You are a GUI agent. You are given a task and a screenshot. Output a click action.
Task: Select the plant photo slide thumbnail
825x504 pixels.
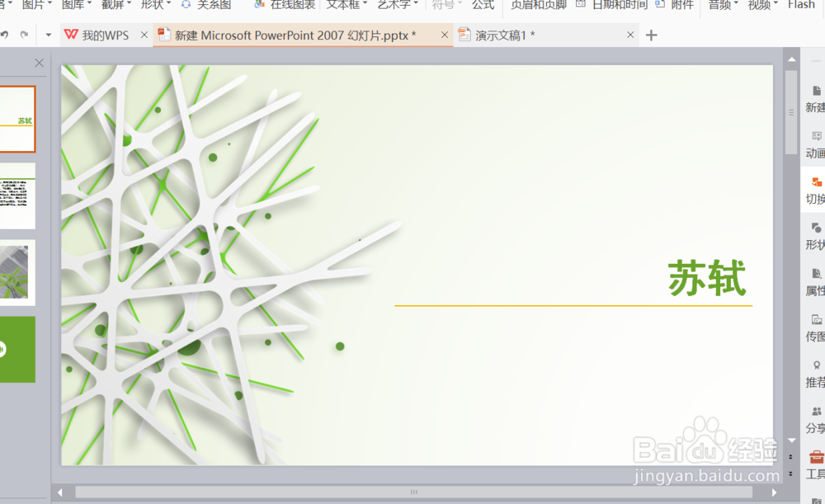17,272
